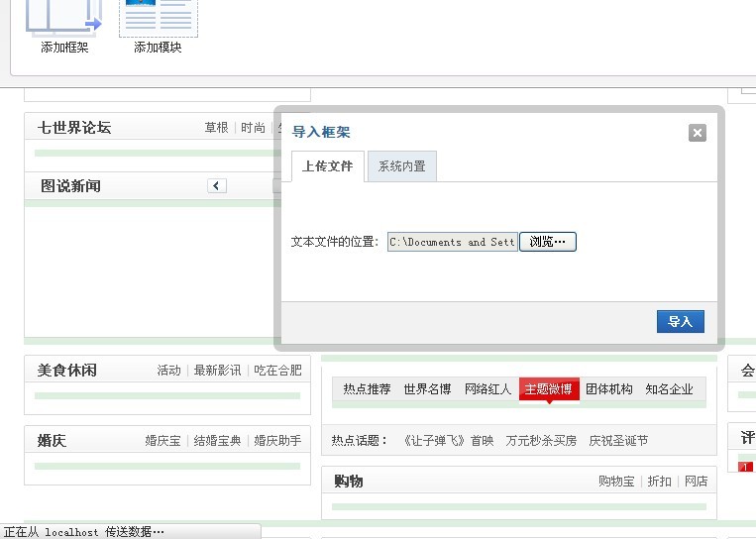This screenshot has width=756, height=539.
Task: Click the file path input field
Action: [x=453, y=242]
